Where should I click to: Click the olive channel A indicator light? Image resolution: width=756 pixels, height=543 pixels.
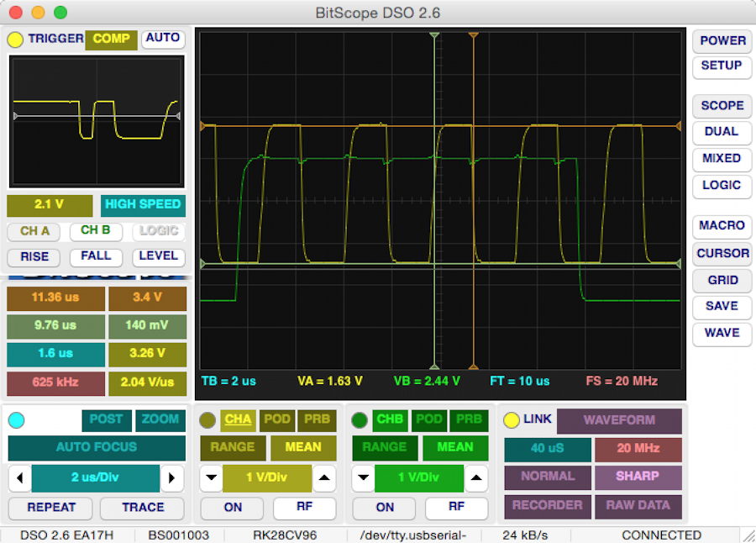(207, 420)
